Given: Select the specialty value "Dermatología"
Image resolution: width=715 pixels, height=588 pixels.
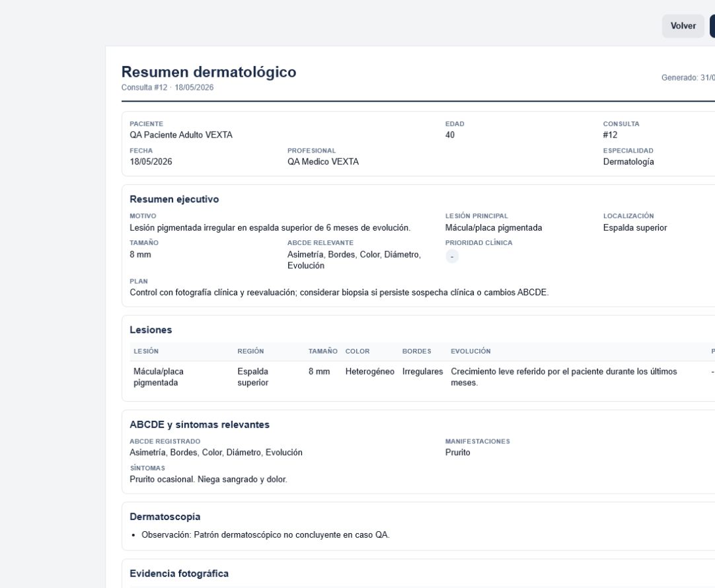Looking at the screenshot, I should pyautogui.click(x=628, y=162).
